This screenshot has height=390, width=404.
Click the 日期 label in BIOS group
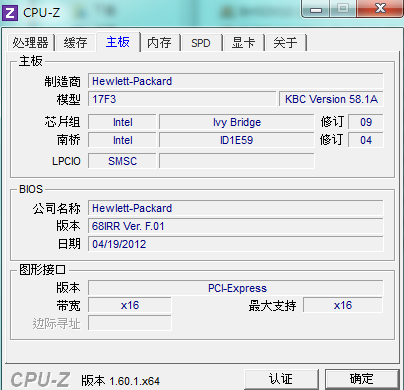[69, 244]
